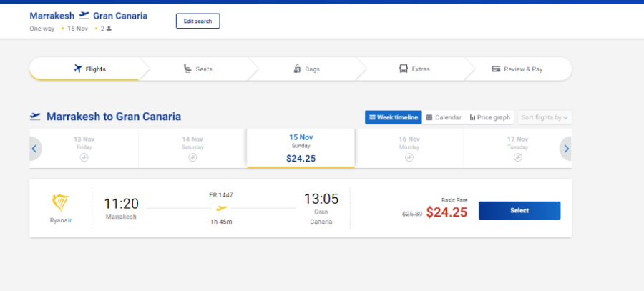
Task: Click the Calendar view icon
Action: tap(429, 117)
